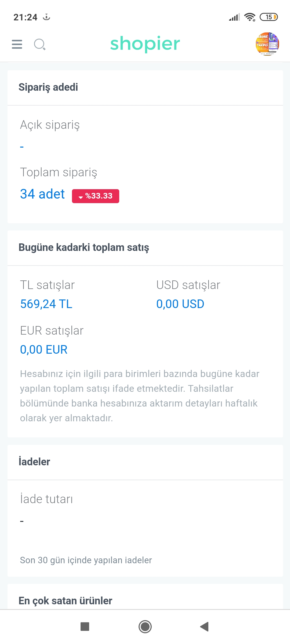Tap the cellular signal strength icon
Image resolution: width=290 pixels, height=644 pixels.
pyautogui.click(x=234, y=17)
